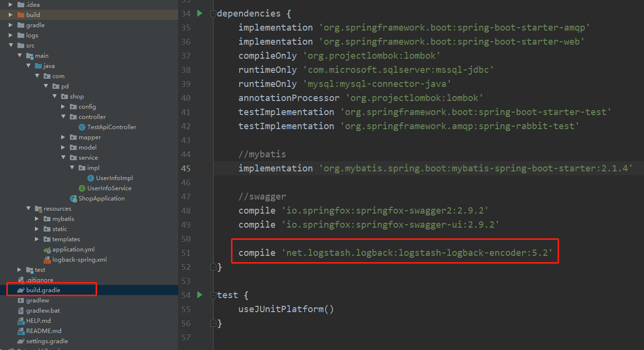
Task: Expand the .idea folder arrow
Action: 11,4
